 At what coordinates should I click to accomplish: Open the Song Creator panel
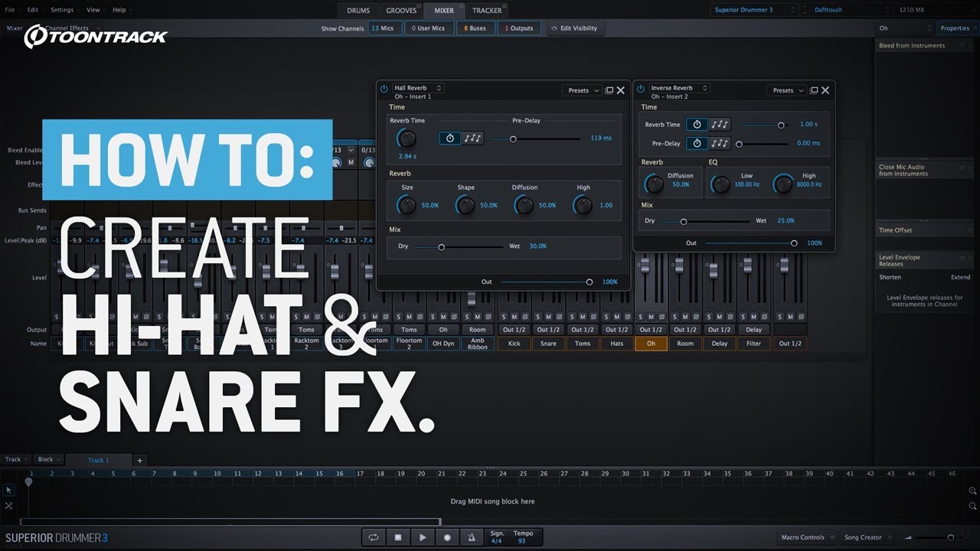(866, 537)
